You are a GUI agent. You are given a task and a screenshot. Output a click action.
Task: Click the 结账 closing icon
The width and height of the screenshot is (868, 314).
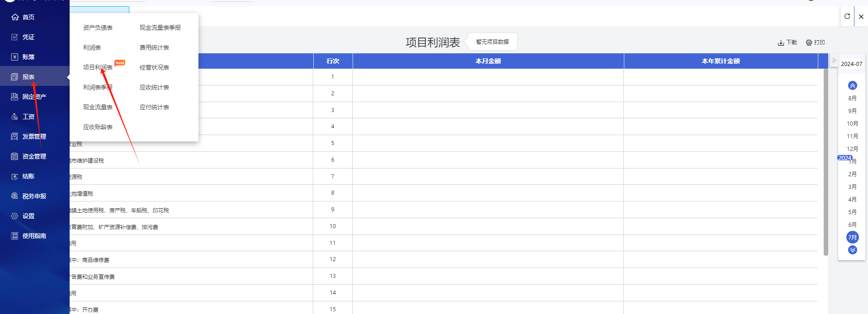click(15, 176)
